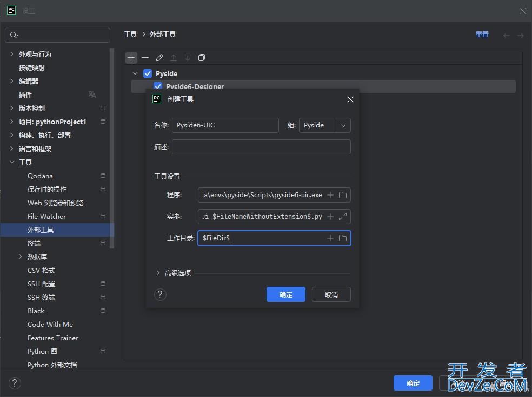Click 确定 in the settings window
Screen dimensions: 532x397
(x=413, y=383)
